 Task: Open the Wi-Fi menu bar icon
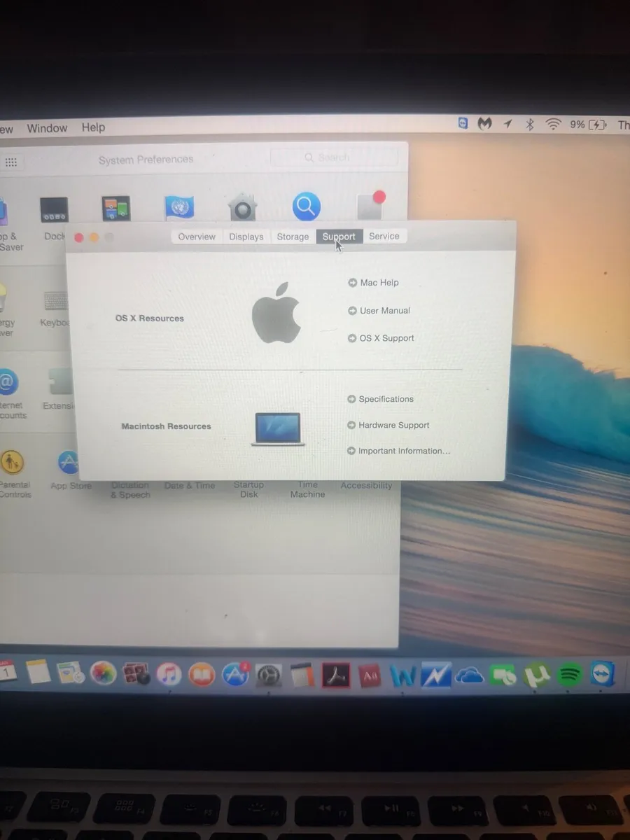554,125
